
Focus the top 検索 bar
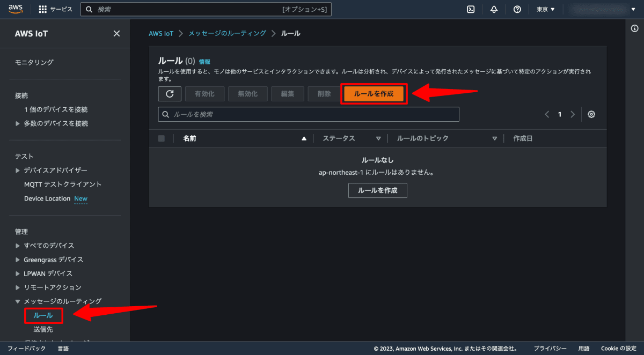pos(206,10)
